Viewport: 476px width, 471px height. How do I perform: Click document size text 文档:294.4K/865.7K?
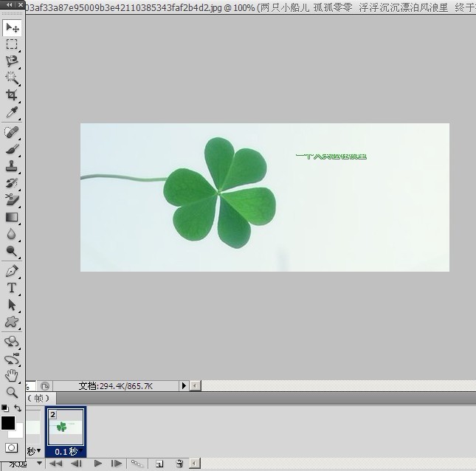(x=116, y=386)
